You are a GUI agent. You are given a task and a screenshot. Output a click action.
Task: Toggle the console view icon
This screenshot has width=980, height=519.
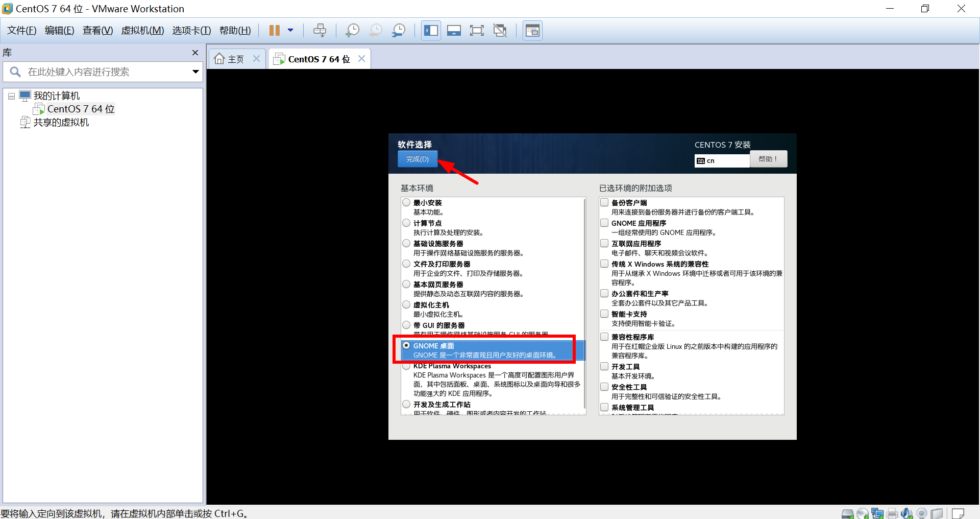coord(532,31)
